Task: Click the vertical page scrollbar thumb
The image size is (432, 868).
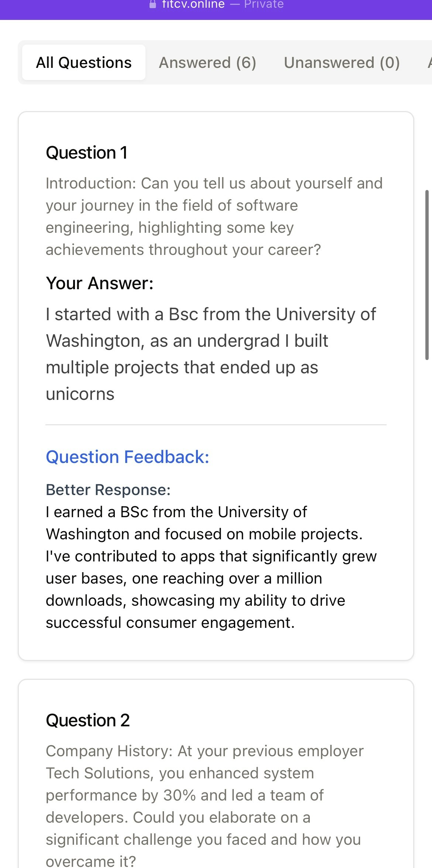Action: click(x=427, y=275)
